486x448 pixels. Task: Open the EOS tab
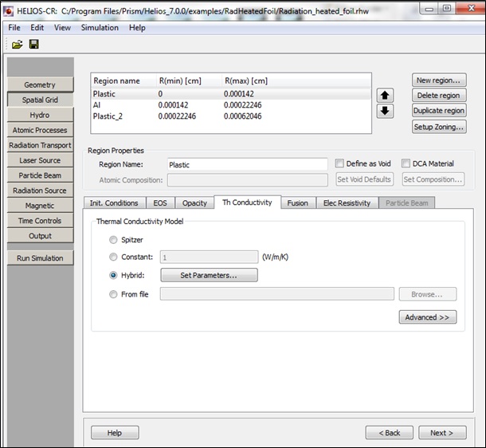(160, 203)
